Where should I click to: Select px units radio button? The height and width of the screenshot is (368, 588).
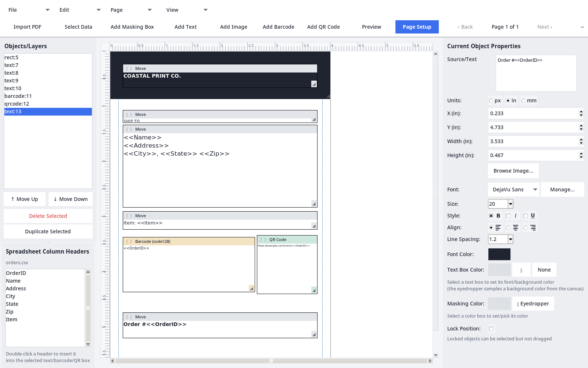tap(491, 100)
